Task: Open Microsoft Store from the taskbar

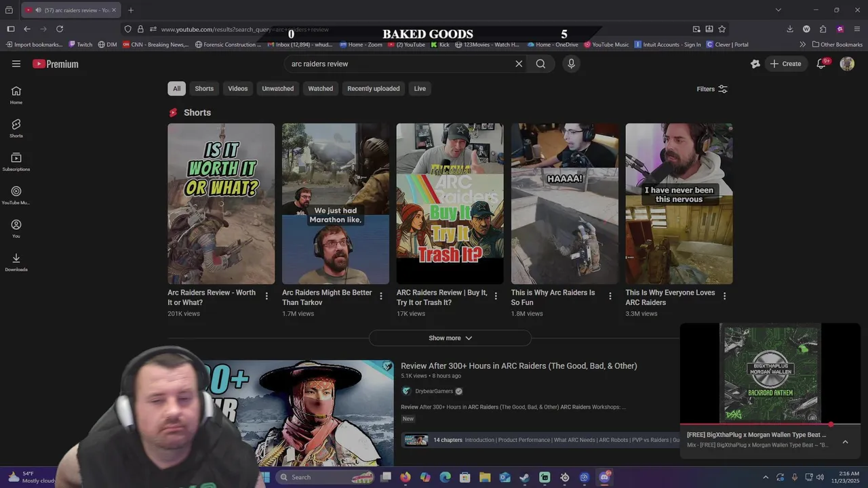Action: point(465,477)
